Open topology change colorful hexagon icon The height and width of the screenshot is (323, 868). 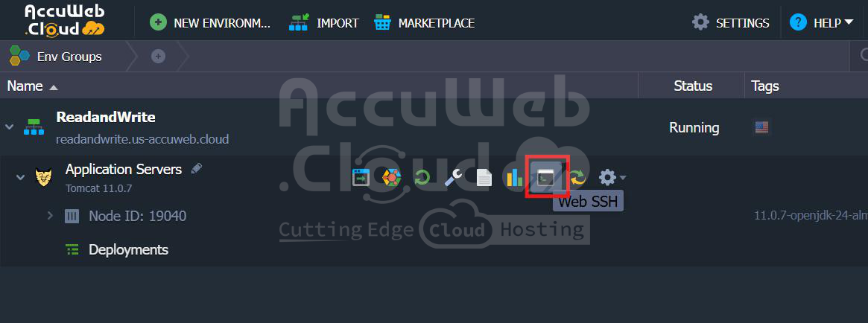point(392,178)
